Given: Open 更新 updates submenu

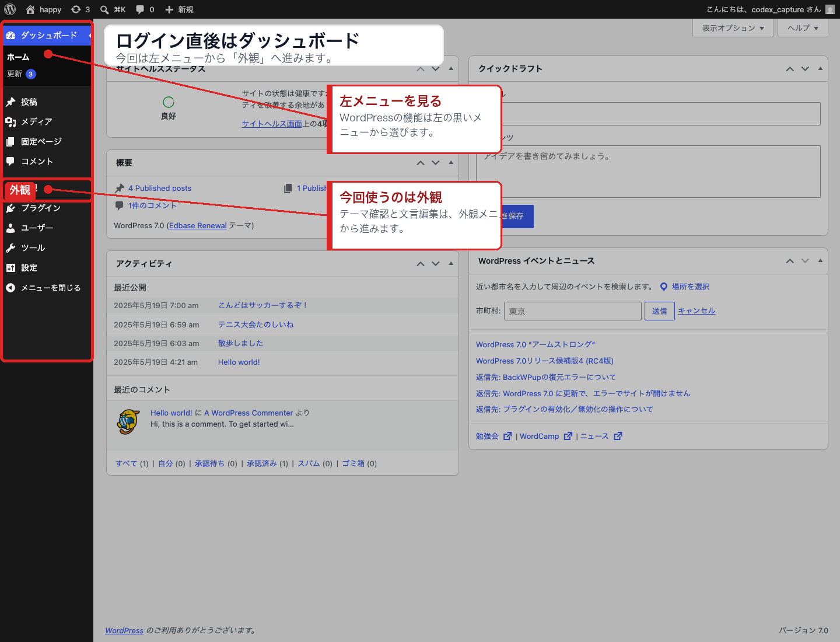Looking at the screenshot, I should pyautogui.click(x=22, y=74).
